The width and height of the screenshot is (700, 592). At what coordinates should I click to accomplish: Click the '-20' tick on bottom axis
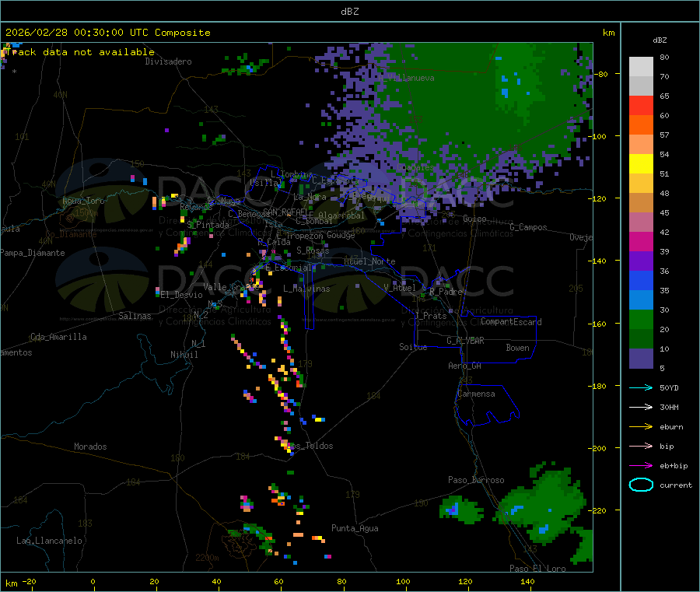30,581
